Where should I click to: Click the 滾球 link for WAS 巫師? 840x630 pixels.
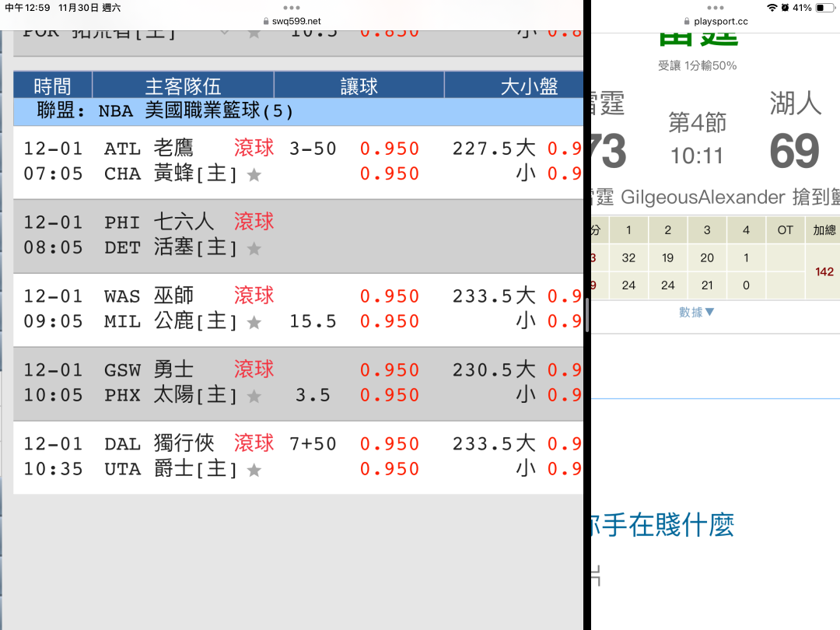(254, 296)
